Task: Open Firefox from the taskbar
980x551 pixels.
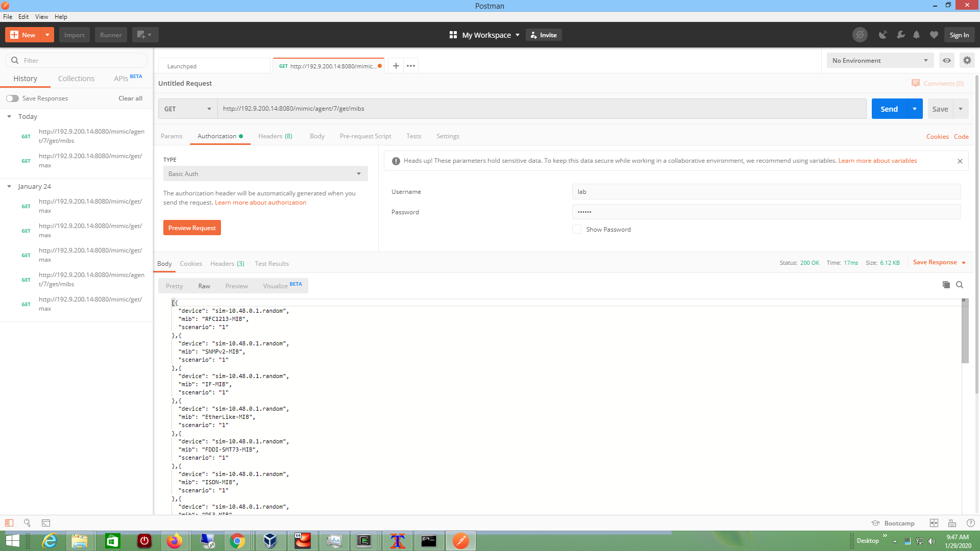Action: (x=175, y=541)
